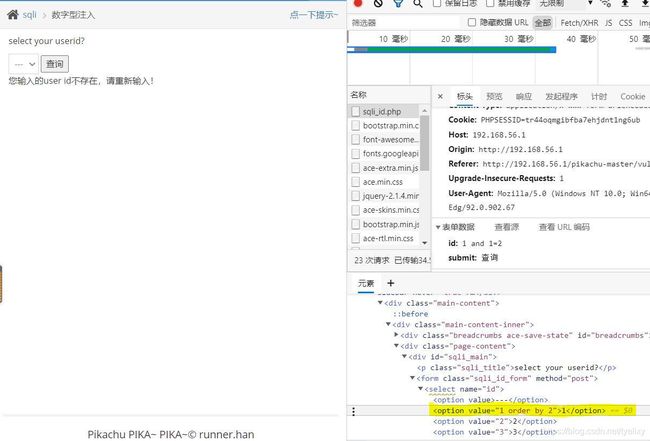
Task: Switch to the Response tab
Action: 524,97
